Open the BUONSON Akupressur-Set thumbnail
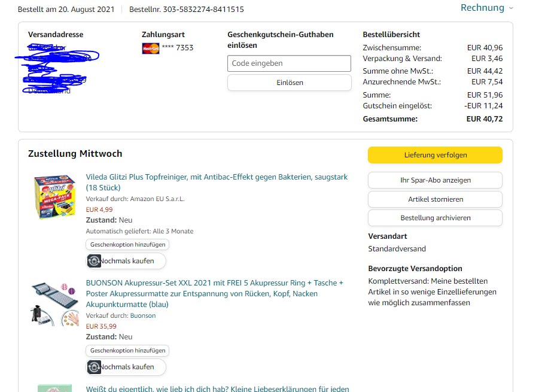This screenshot has width=545, height=392. pyautogui.click(x=54, y=303)
